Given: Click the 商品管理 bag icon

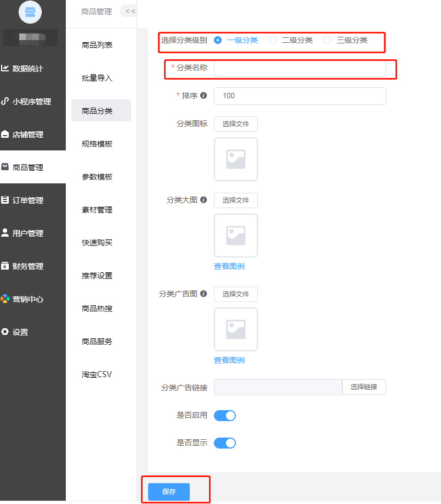Looking at the screenshot, I should pos(5,167).
